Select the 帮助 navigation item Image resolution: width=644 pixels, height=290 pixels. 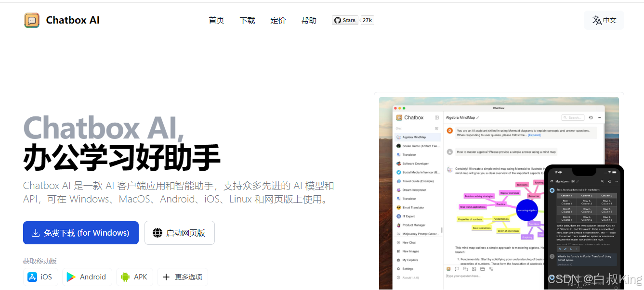(x=309, y=20)
